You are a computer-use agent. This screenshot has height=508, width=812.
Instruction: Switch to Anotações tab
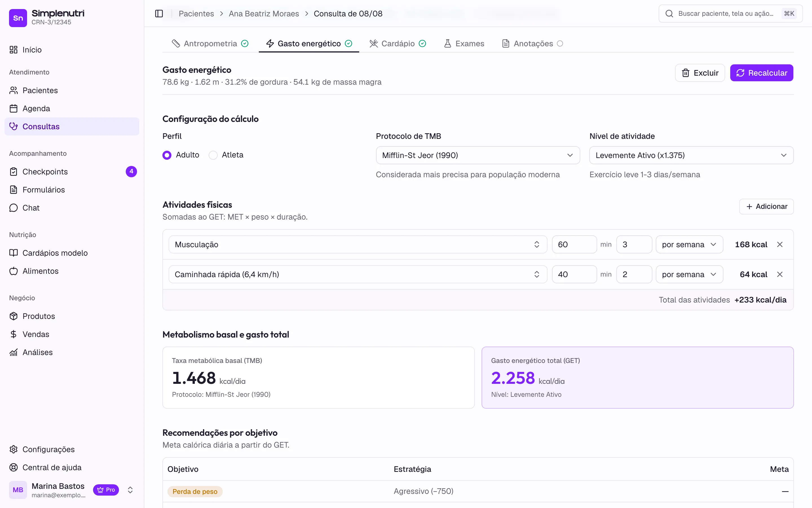coord(533,44)
